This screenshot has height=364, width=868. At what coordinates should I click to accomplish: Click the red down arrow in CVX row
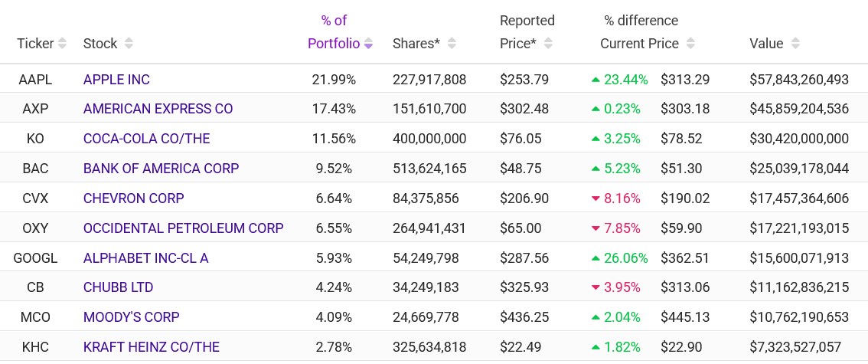[596, 198]
